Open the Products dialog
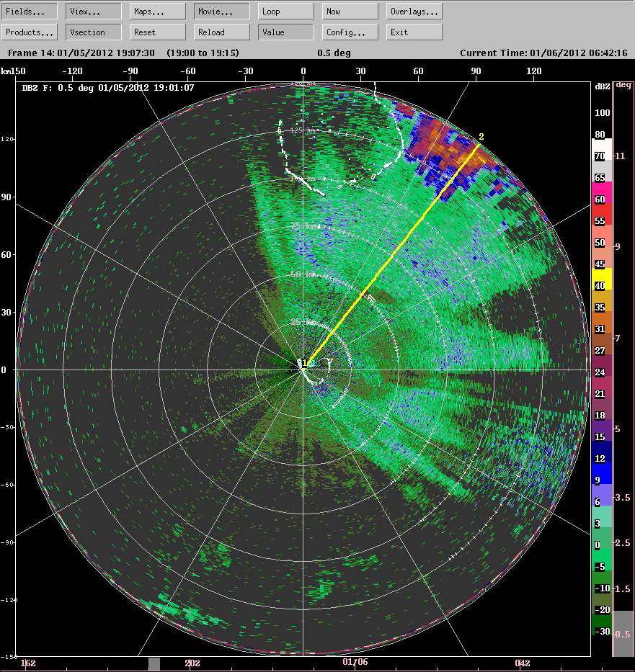The width and height of the screenshot is (635, 672). (x=29, y=32)
